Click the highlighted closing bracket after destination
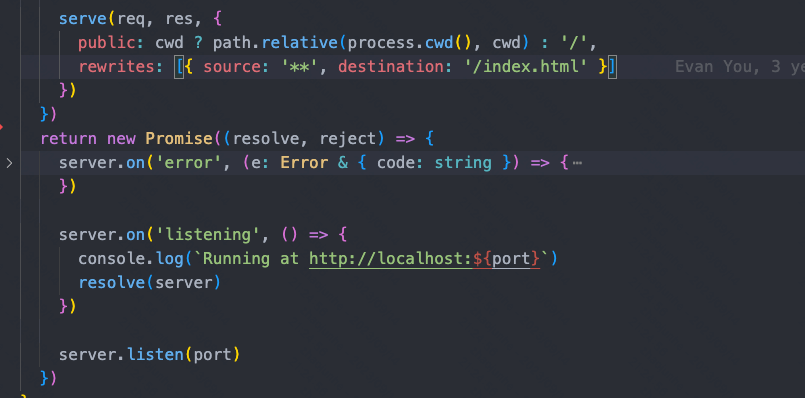This screenshot has width=805, height=398. tap(612, 67)
